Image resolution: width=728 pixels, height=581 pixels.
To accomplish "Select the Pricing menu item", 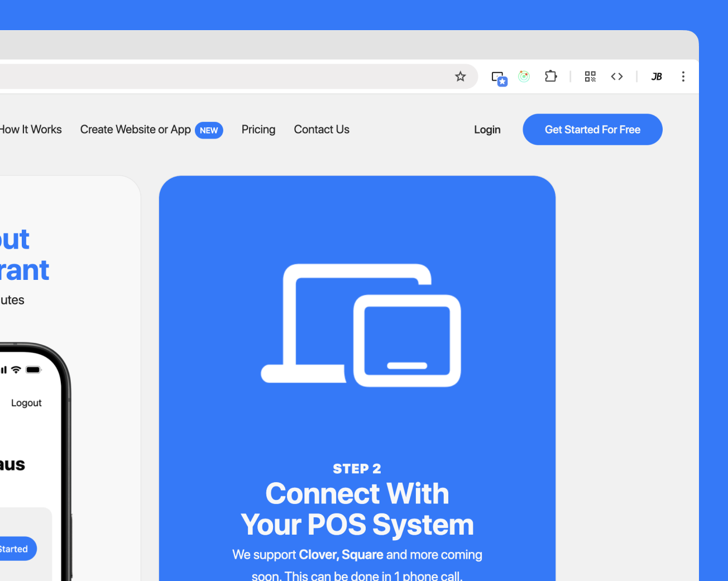I will click(258, 129).
